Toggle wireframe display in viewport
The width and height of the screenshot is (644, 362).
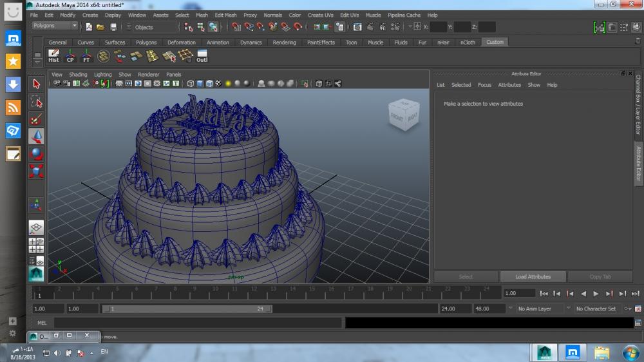(x=191, y=83)
